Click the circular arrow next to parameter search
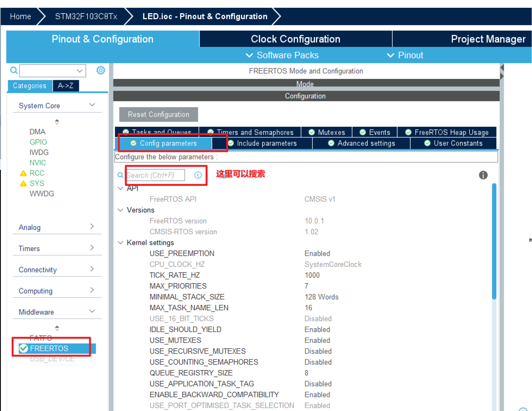 click(x=198, y=175)
